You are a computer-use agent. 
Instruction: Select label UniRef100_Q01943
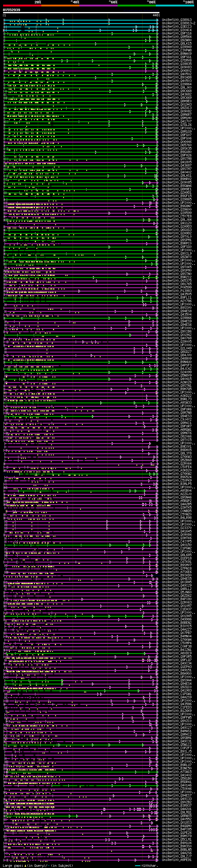point(177,104)
